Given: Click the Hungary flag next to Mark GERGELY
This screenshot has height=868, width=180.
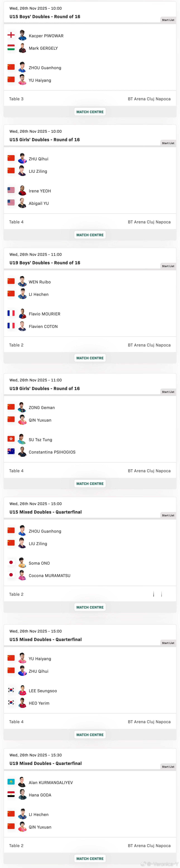Looking at the screenshot, I should (11, 48).
